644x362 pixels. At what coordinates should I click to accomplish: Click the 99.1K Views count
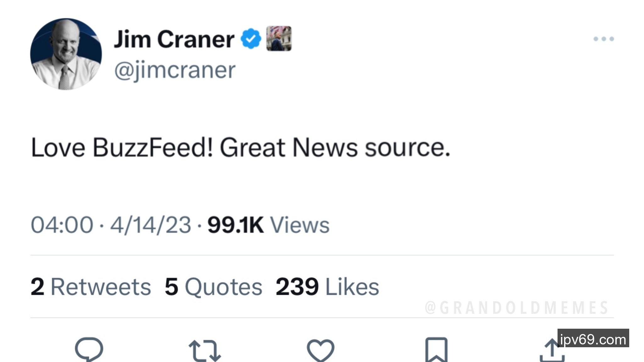(x=268, y=225)
